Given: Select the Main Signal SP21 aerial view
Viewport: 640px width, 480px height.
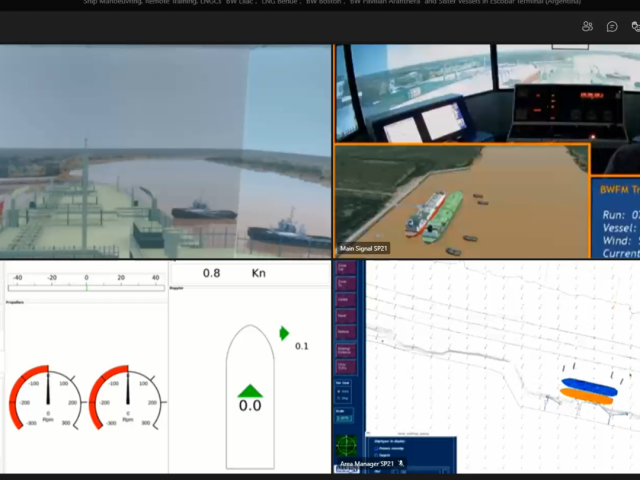Looking at the screenshot, I should pos(462,201).
